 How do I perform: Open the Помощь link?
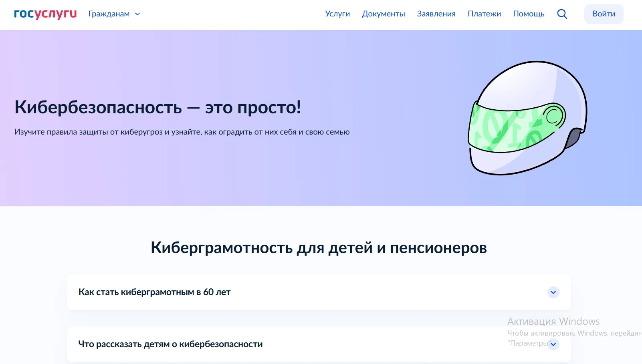pos(529,14)
